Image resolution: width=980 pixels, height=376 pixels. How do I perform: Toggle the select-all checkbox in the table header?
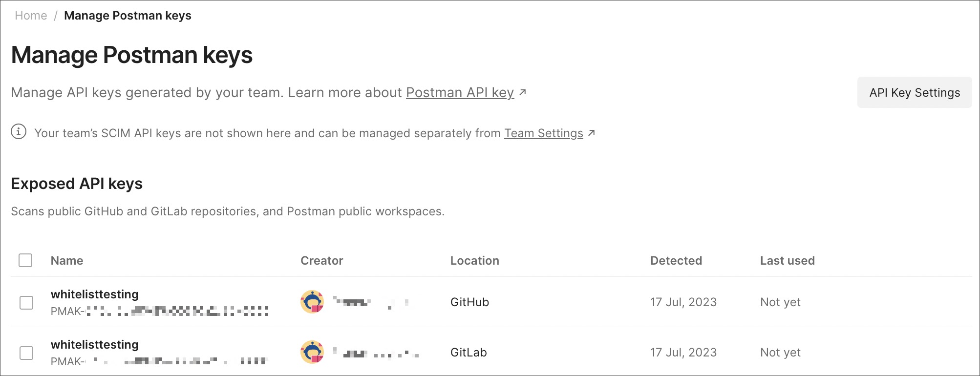click(x=25, y=260)
